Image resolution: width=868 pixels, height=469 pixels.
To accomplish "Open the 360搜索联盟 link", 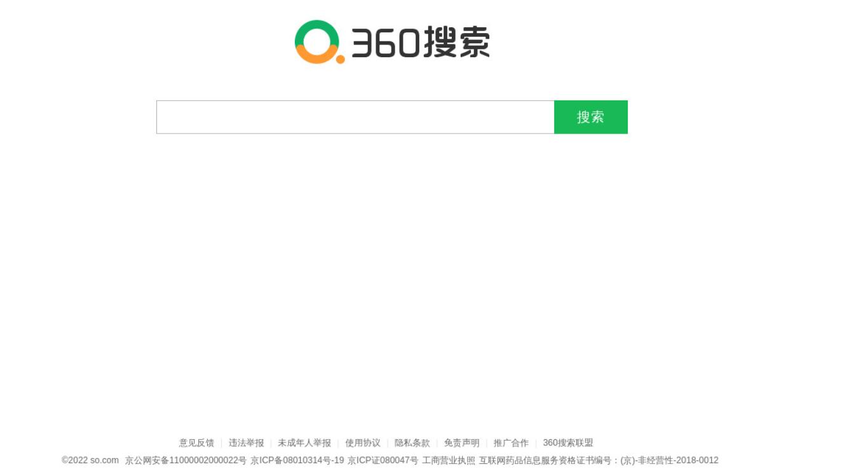I will point(568,443).
